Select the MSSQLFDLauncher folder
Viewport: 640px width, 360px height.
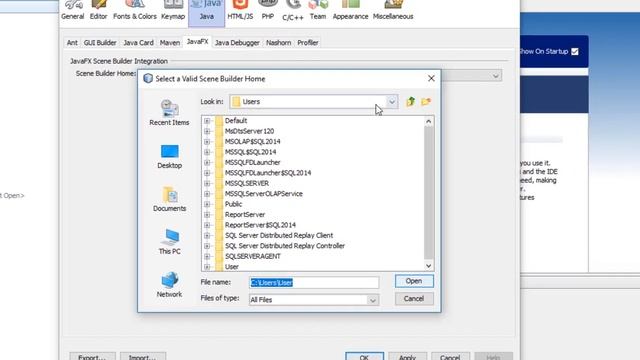(x=252, y=162)
